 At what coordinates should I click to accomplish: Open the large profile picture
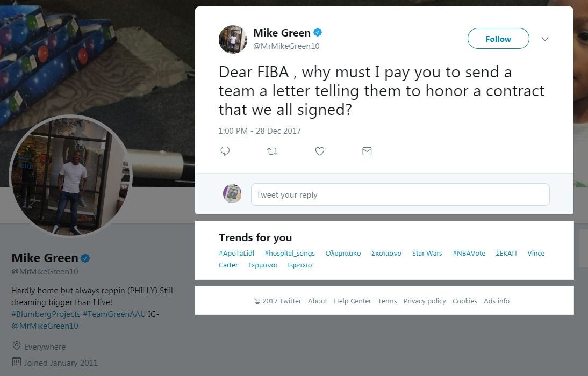point(70,176)
